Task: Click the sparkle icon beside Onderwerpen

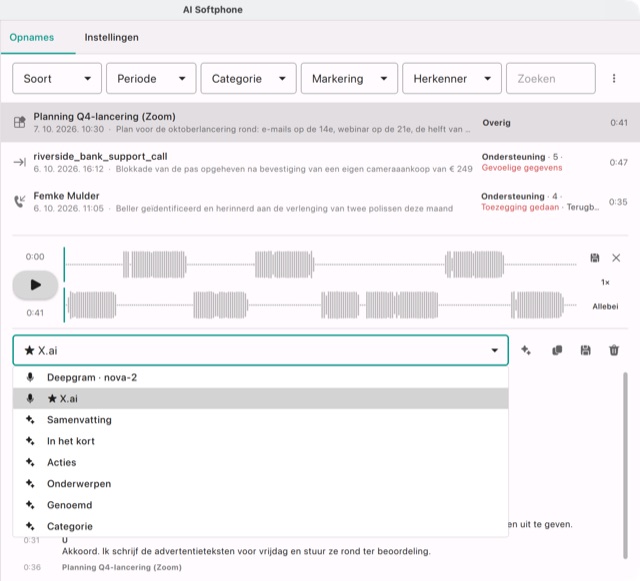Action: tap(30, 483)
